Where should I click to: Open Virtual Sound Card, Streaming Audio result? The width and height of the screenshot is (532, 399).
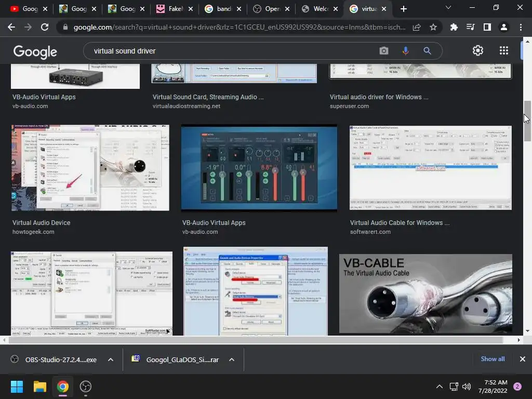pyautogui.click(x=208, y=97)
